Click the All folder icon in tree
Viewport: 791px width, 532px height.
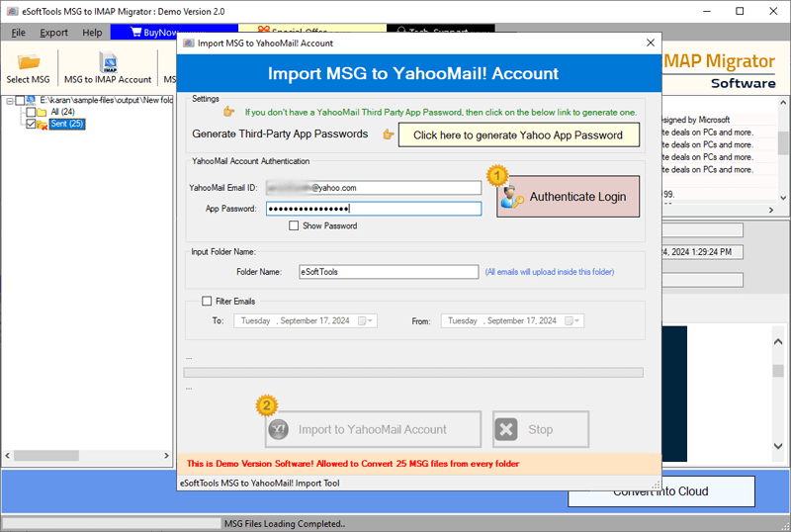pos(42,112)
